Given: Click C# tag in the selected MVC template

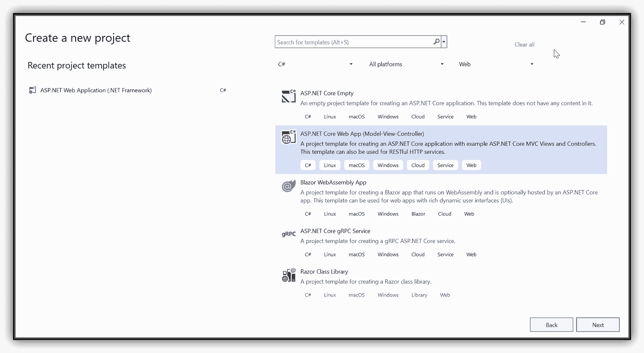Looking at the screenshot, I should point(308,165).
